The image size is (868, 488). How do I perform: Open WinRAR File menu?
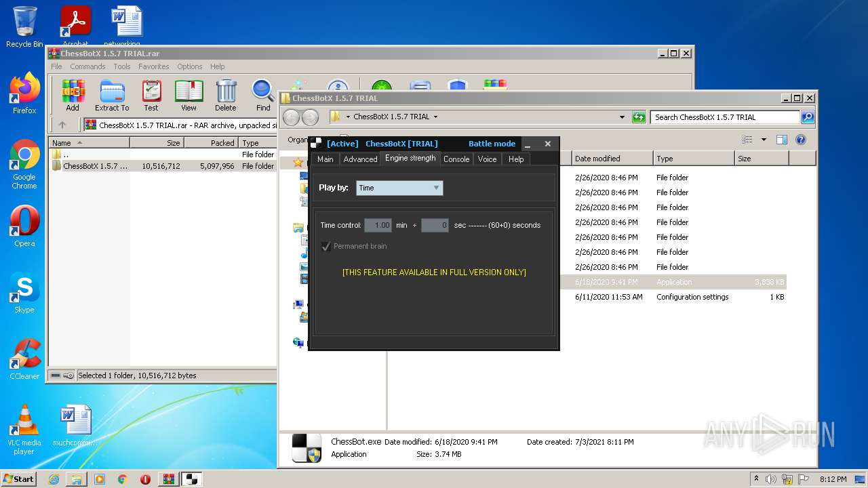tap(56, 66)
